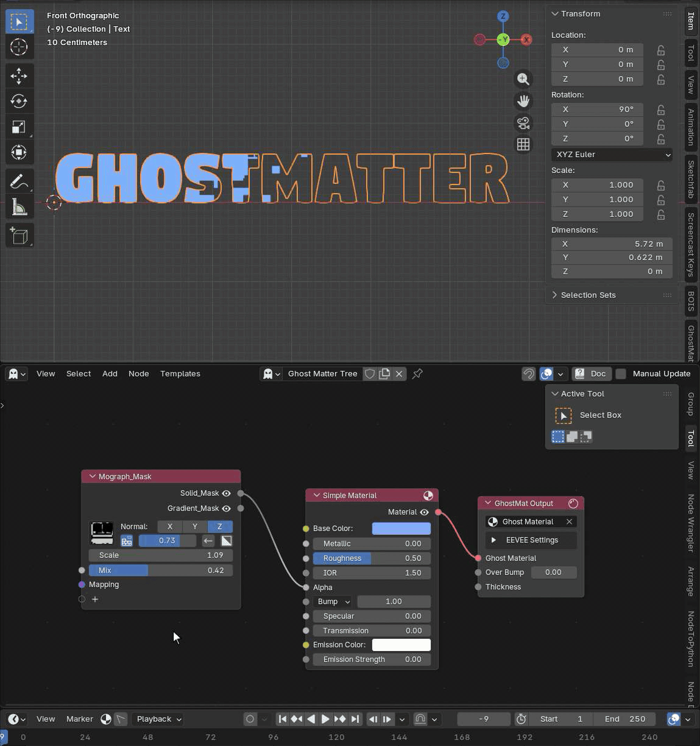Enable the Manual Update checkbox
This screenshot has width=700, height=746.
coord(621,374)
